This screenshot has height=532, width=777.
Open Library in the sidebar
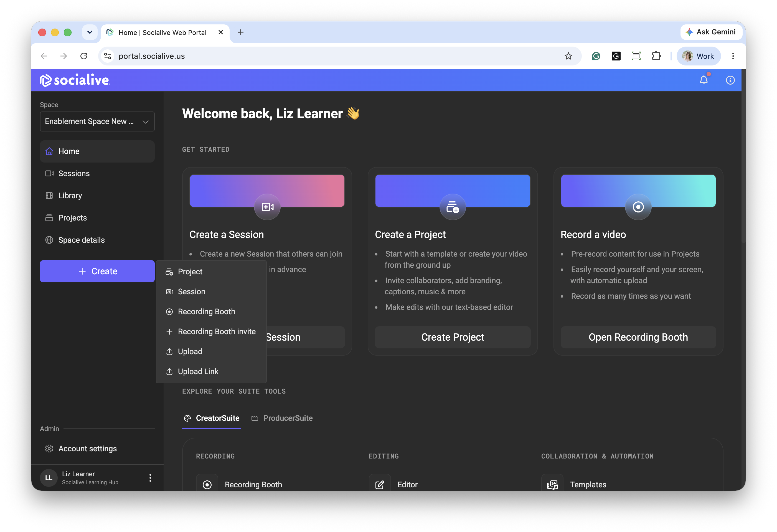(97, 196)
